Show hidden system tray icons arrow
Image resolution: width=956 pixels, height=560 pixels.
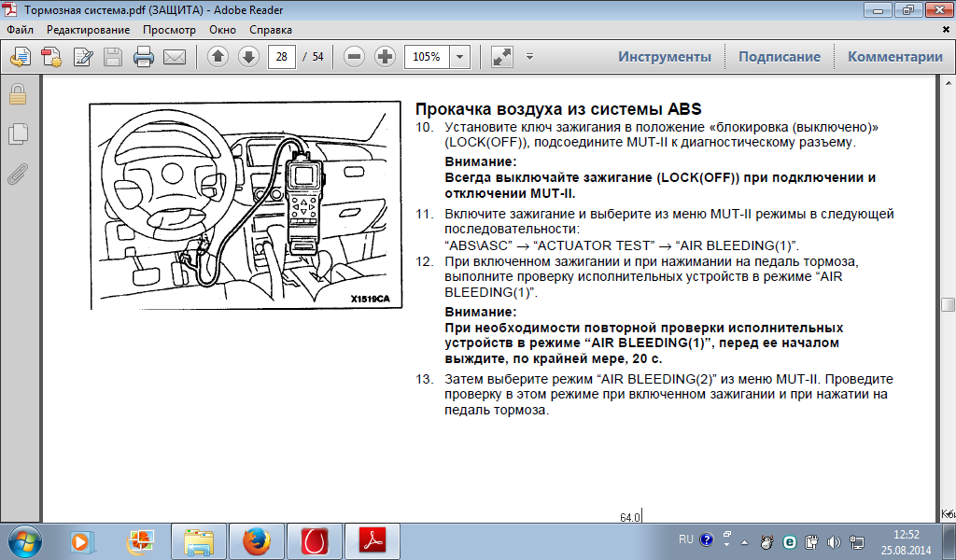pyautogui.click(x=743, y=540)
